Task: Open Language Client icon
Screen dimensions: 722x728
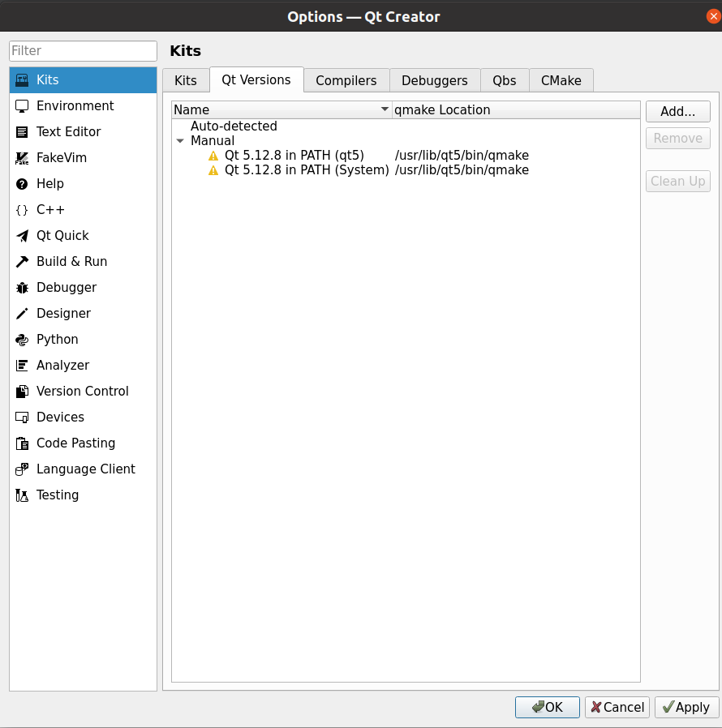Action: click(22, 469)
